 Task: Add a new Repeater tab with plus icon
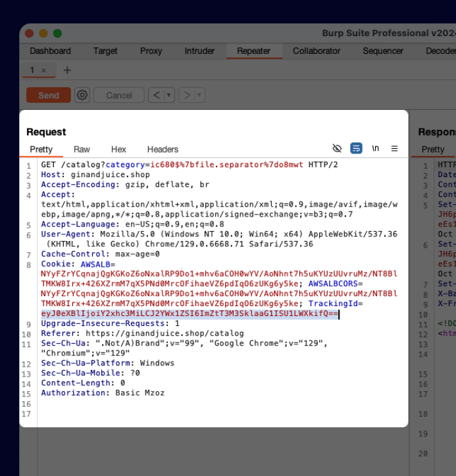67,70
